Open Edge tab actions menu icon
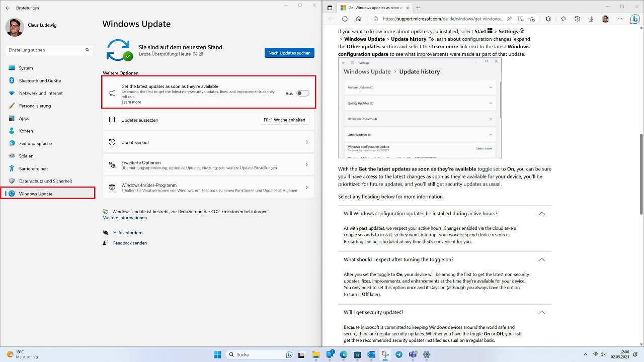 pos(330,8)
